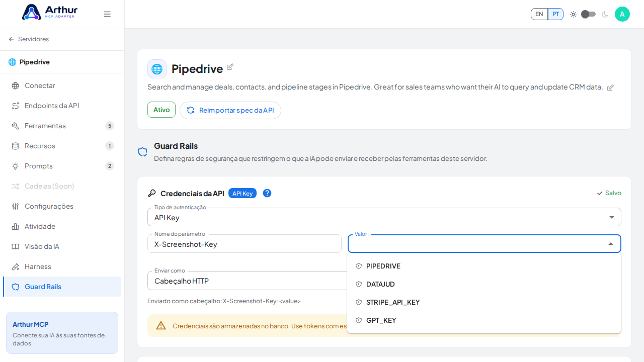Switch language to PT
644x362 pixels.
[555, 14]
